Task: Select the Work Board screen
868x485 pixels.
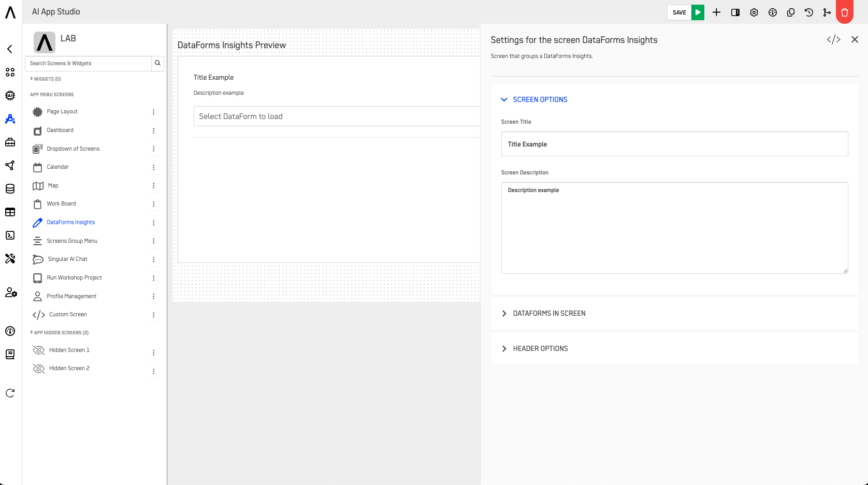Action: (x=61, y=204)
